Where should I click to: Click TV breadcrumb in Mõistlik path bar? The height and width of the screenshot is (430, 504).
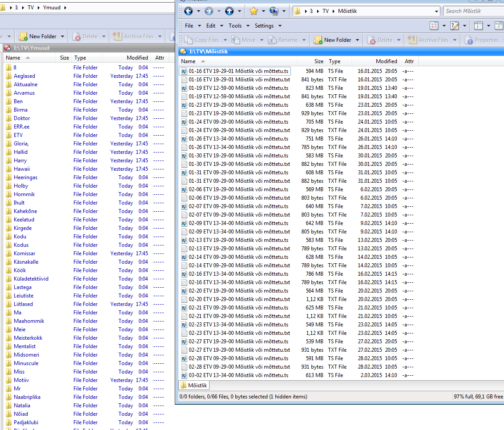tap(326, 11)
